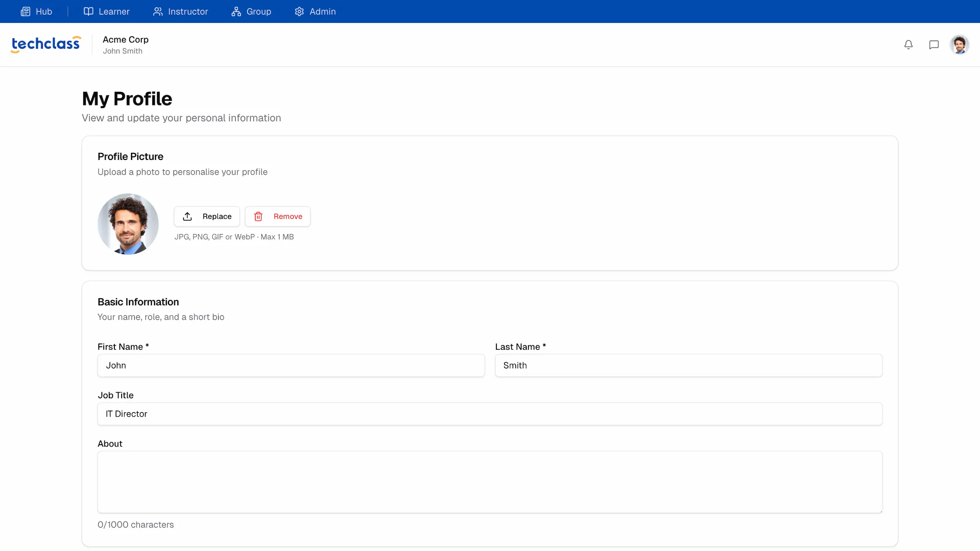This screenshot has width=980, height=551.
Task: Click the red trash icon
Action: tap(258, 217)
